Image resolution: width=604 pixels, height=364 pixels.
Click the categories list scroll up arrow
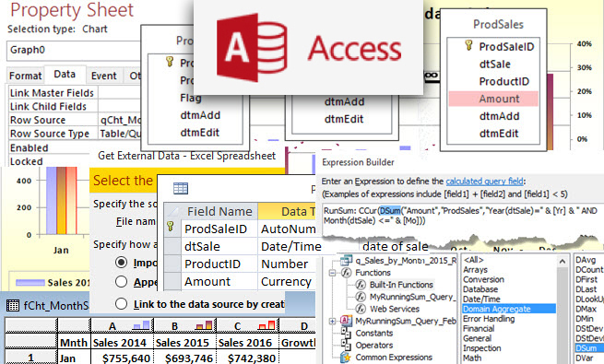pyautogui.click(x=562, y=262)
